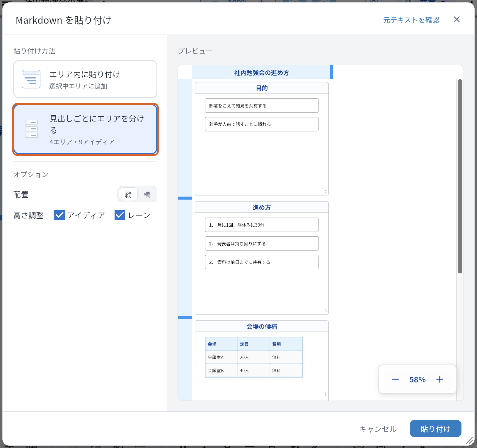The width and height of the screenshot is (477, 448).
Task: Select the 月に1回、昼休みに30分 idea card
Action: (262, 225)
